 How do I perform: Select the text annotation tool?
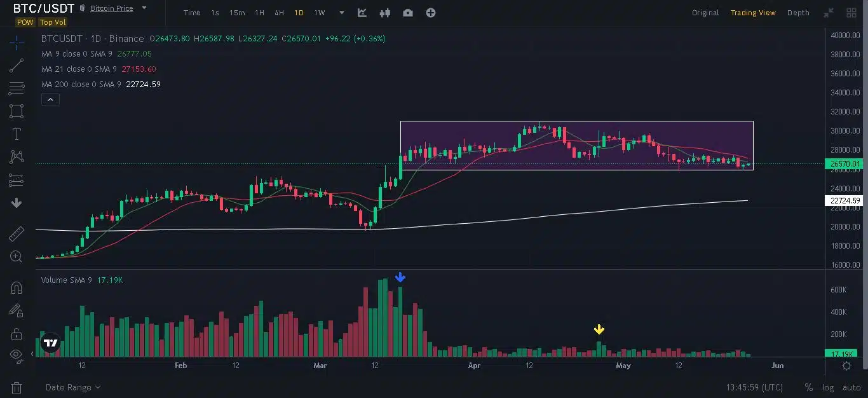click(17, 134)
